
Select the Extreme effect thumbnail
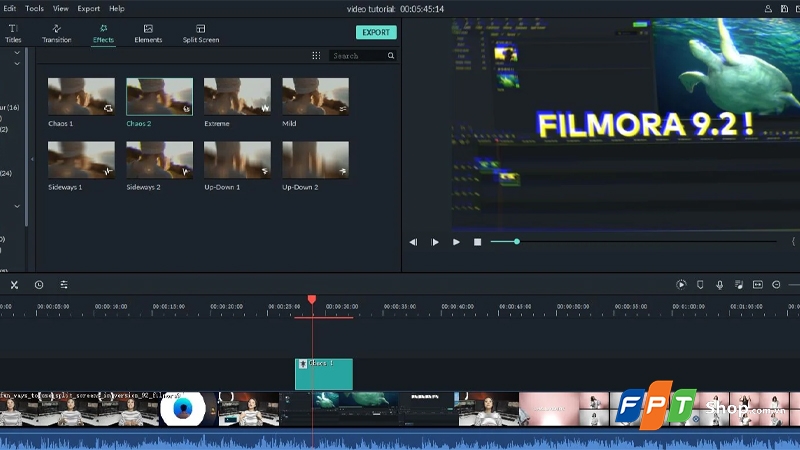coord(237,96)
